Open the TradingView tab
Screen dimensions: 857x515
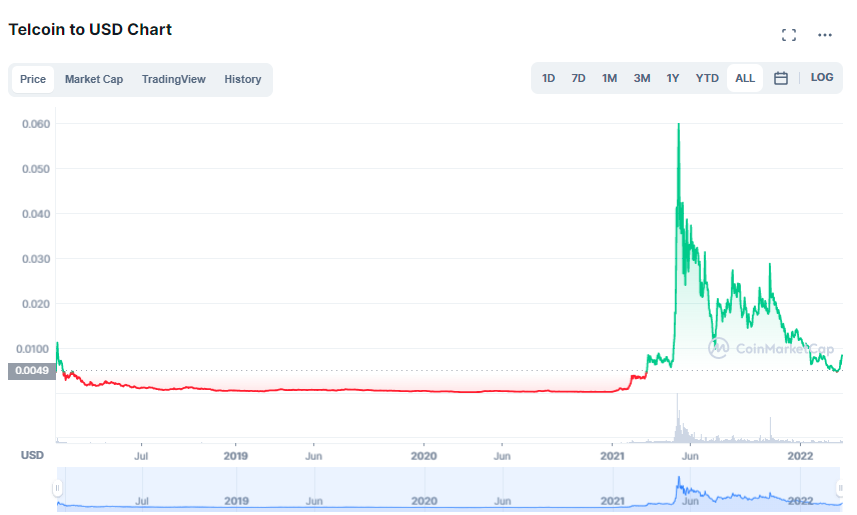coord(173,79)
